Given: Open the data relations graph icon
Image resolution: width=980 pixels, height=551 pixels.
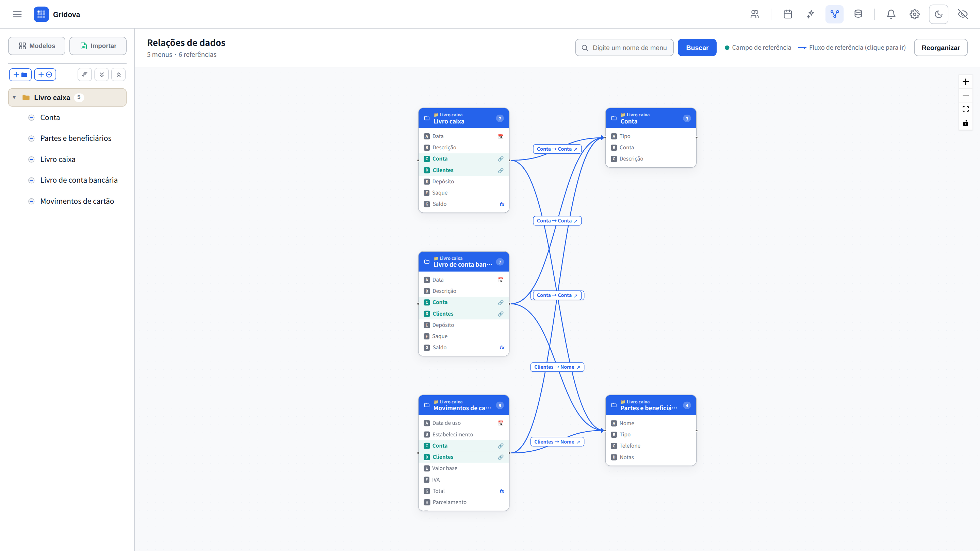Looking at the screenshot, I should coord(834,14).
